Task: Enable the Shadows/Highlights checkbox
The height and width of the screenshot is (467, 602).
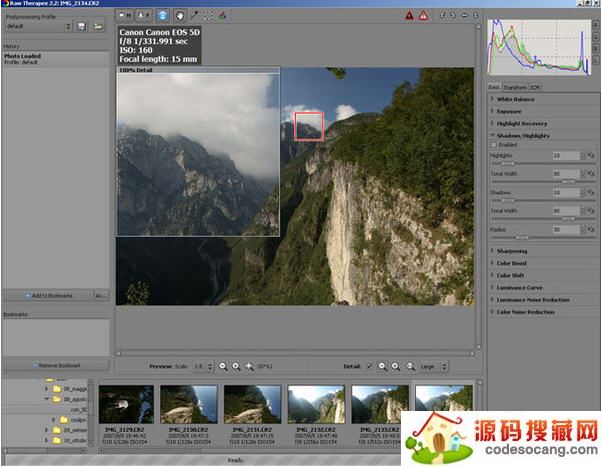Action: coord(493,145)
